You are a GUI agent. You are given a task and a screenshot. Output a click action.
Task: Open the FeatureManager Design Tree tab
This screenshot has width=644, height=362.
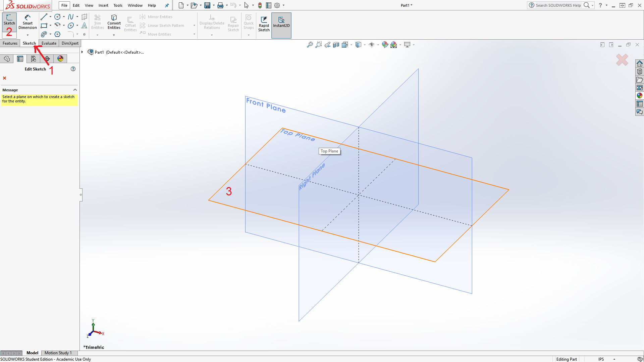click(x=7, y=59)
